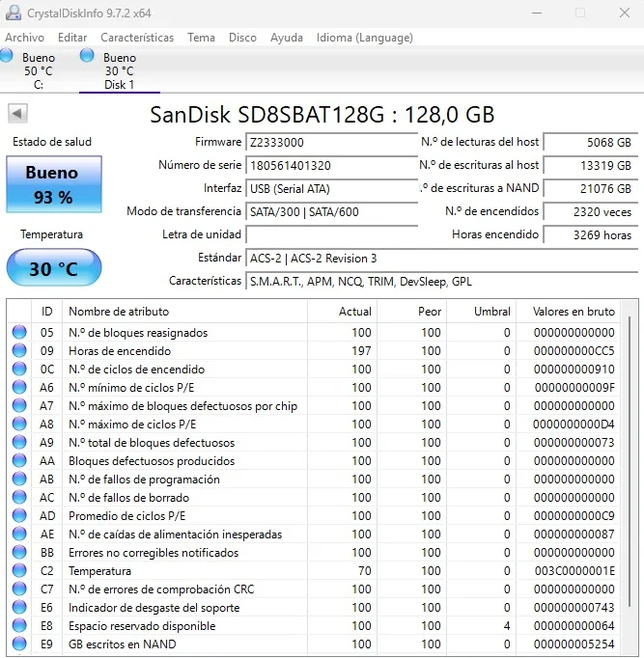Click the Interfaz field USB (Serial ATA)
This screenshot has height=658, width=644.
click(x=332, y=188)
